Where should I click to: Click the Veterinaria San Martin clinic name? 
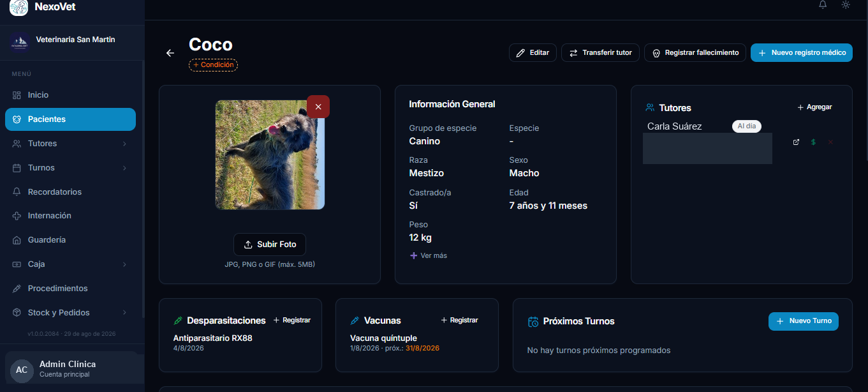coord(76,40)
